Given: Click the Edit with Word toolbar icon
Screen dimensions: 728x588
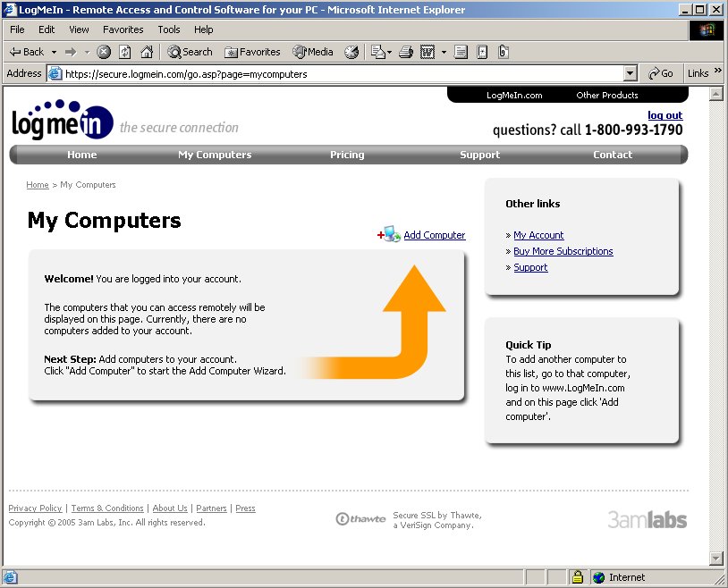Looking at the screenshot, I should 427,52.
